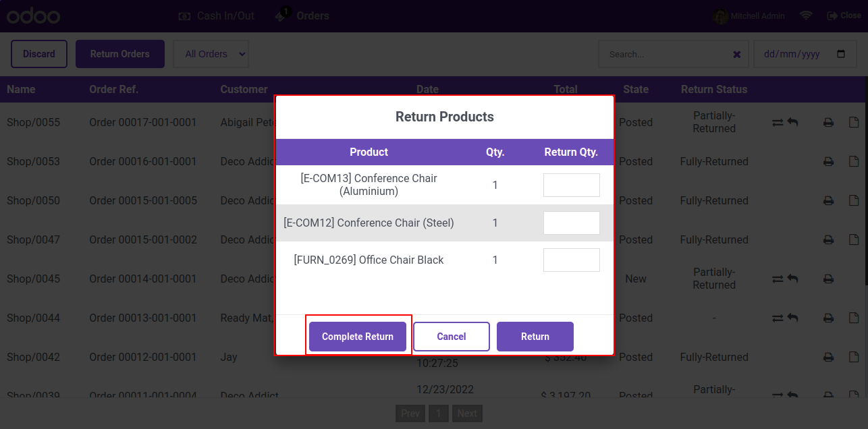Screen dimensions: 868x429
Task: Click the Complete Return button
Action: pyautogui.click(x=358, y=337)
